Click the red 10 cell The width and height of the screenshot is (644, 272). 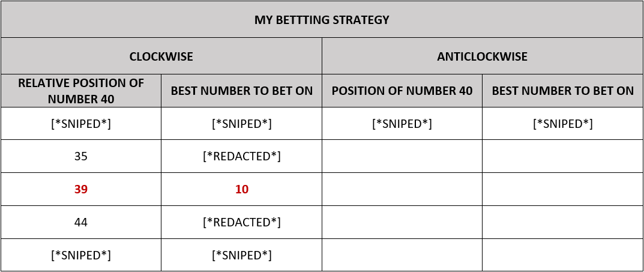pos(241,189)
